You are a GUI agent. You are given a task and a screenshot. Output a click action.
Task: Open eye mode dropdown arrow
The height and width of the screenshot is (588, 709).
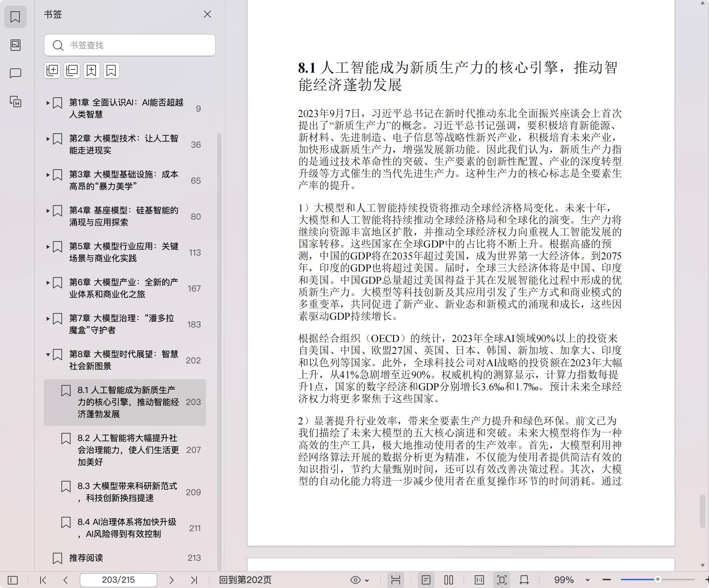(367, 580)
